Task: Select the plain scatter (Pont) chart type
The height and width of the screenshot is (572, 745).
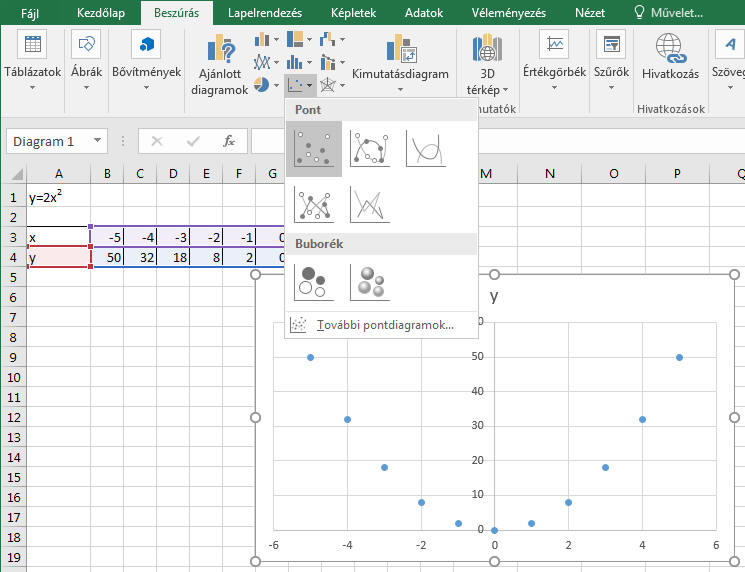Action: pyautogui.click(x=314, y=149)
